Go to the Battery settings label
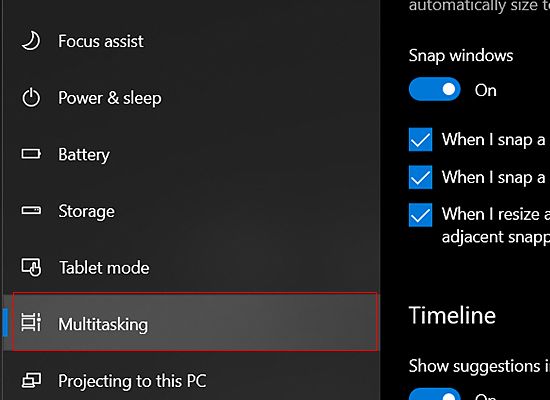This screenshot has width=550, height=400. pos(84,154)
